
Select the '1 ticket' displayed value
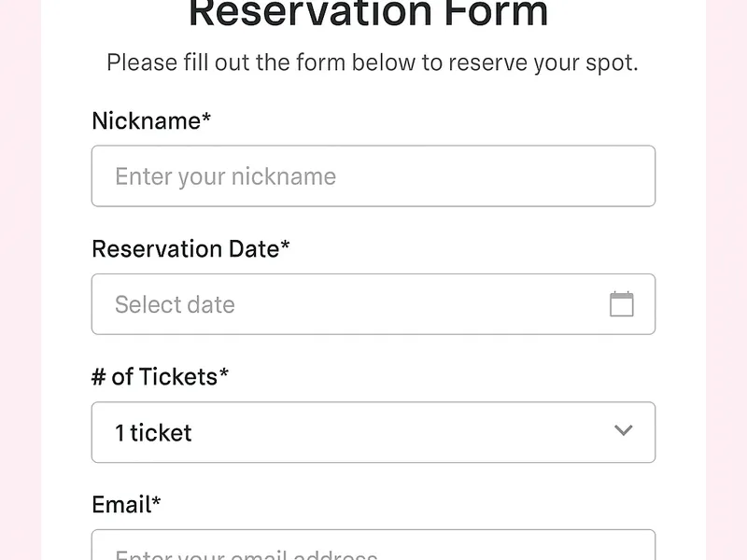coord(153,433)
